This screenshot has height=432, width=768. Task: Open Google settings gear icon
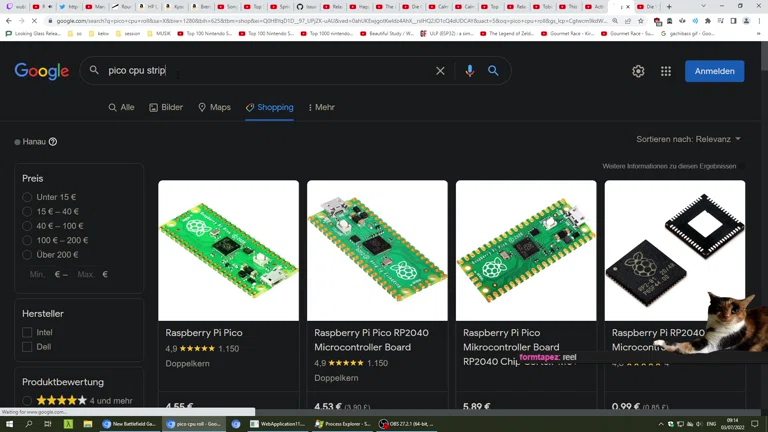(x=638, y=71)
